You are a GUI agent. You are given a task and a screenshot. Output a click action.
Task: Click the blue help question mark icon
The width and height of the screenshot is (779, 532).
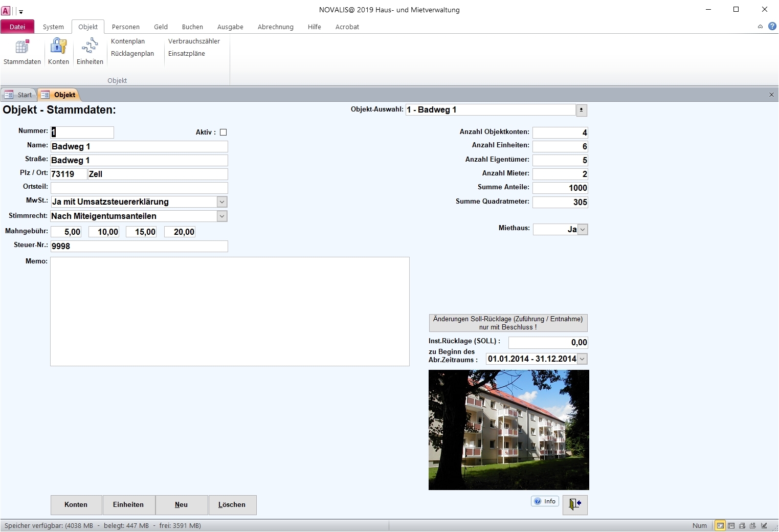772,27
